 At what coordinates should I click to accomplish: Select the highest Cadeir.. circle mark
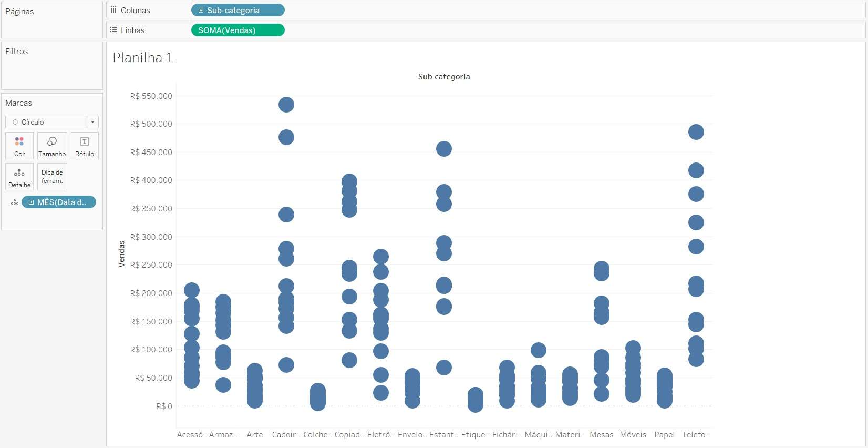click(286, 105)
